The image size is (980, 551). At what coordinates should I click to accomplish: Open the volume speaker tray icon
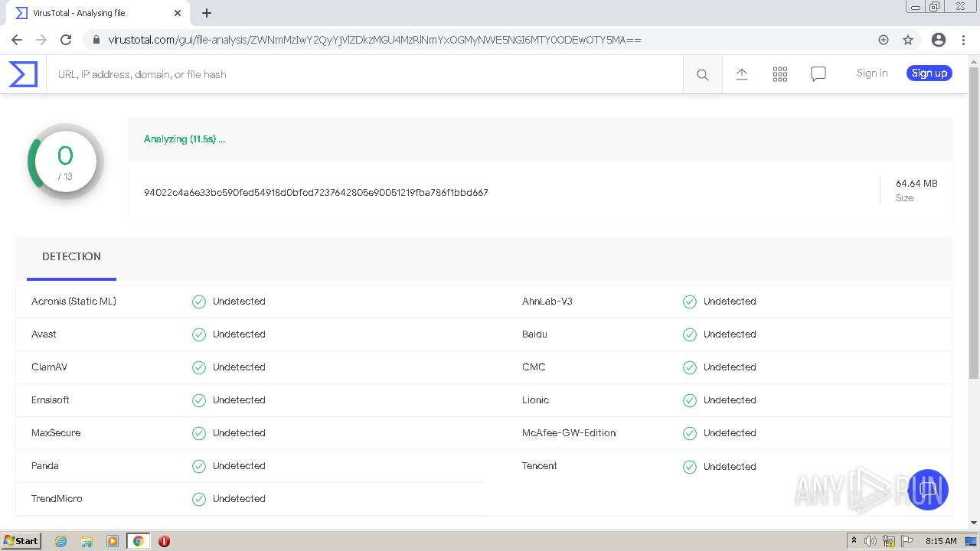871,541
